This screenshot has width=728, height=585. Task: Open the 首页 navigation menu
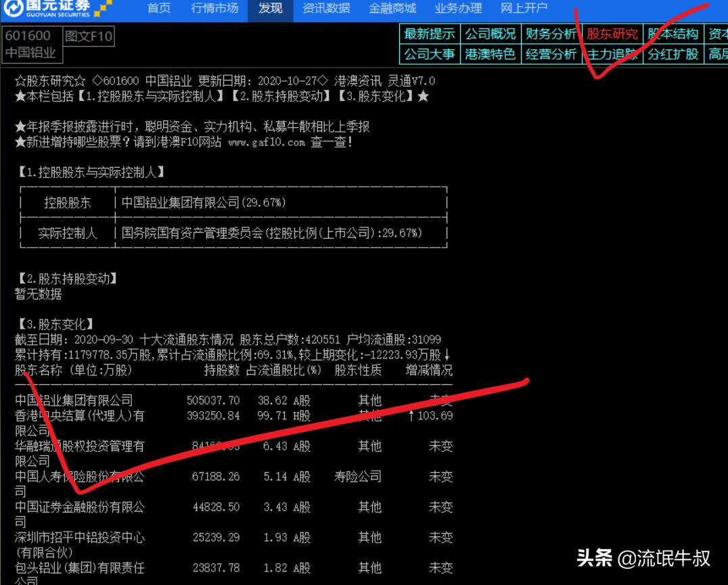(159, 9)
